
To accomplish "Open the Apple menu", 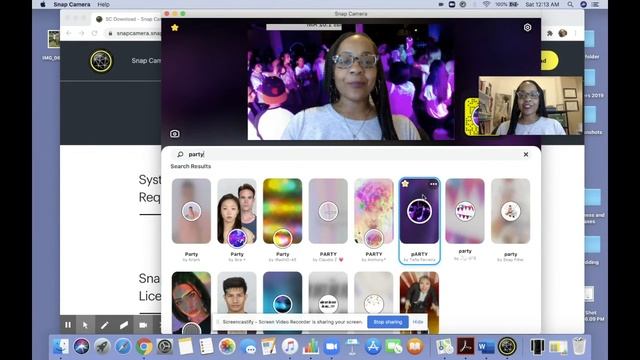I will pyautogui.click(x=43, y=4).
